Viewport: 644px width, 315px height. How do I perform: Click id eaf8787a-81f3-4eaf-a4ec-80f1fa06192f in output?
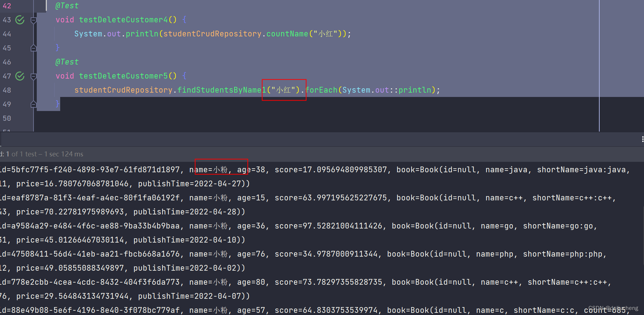point(96,198)
